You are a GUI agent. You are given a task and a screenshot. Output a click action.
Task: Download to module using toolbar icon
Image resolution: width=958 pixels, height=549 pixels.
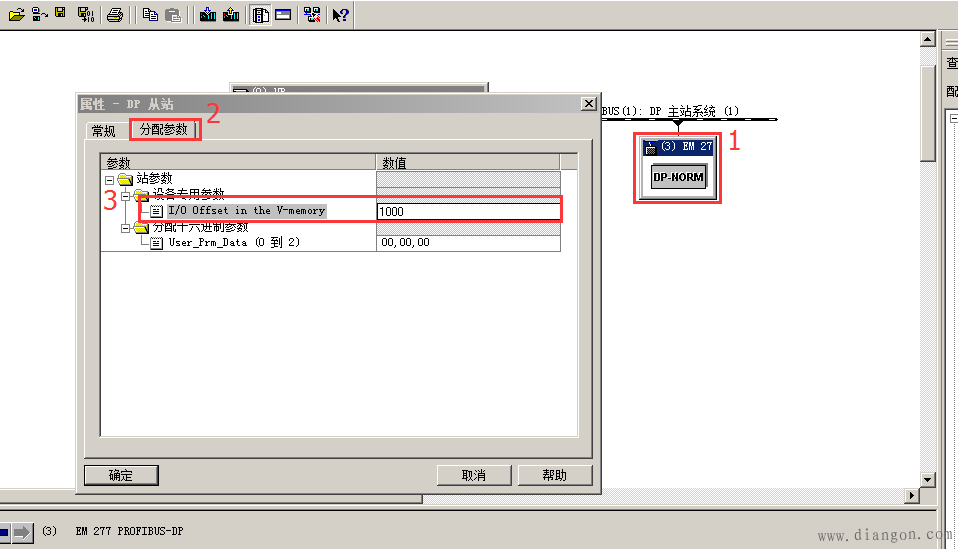point(208,15)
